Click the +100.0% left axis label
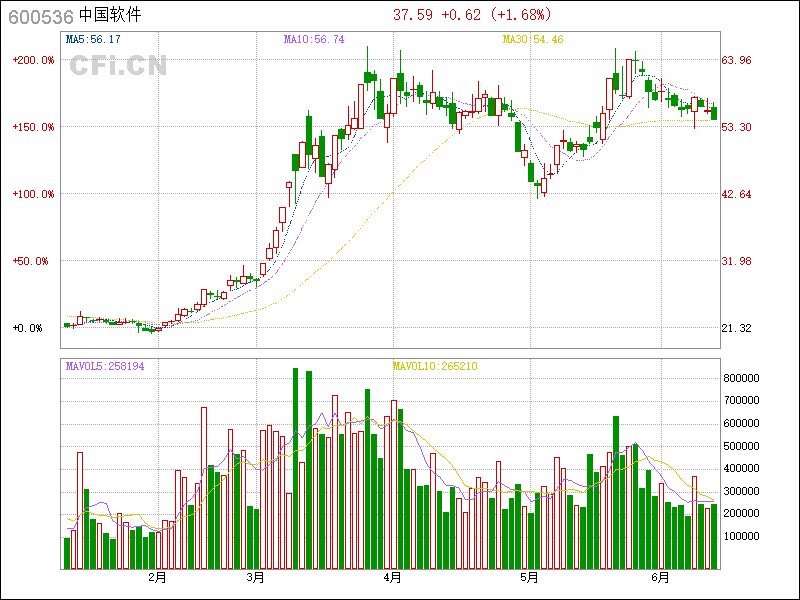Viewport: 800px width, 600px height. 34,194
